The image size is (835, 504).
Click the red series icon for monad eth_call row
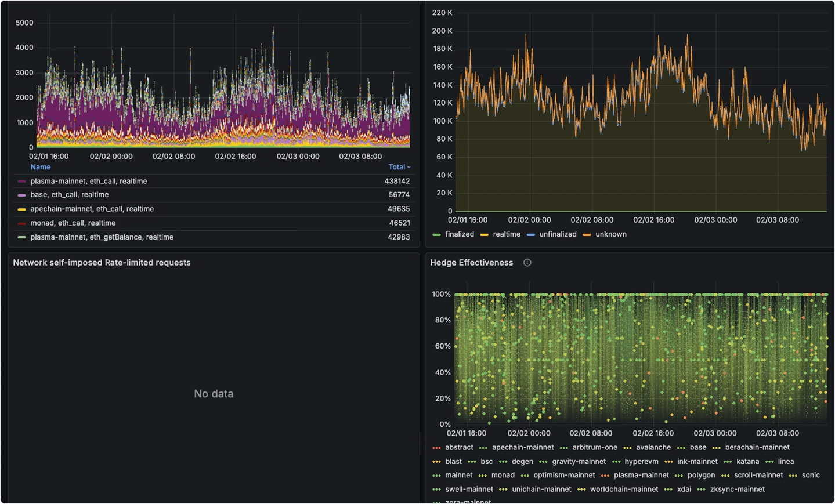click(20, 223)
